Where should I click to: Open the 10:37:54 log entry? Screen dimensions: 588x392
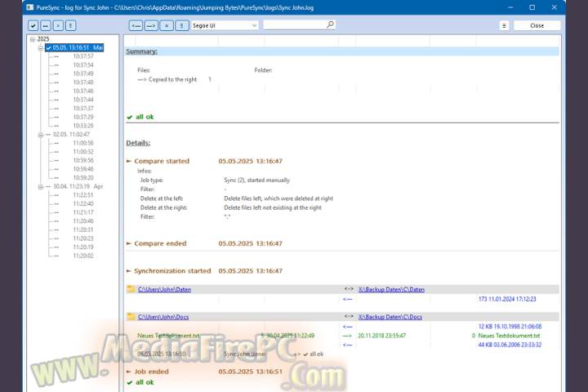83,65
